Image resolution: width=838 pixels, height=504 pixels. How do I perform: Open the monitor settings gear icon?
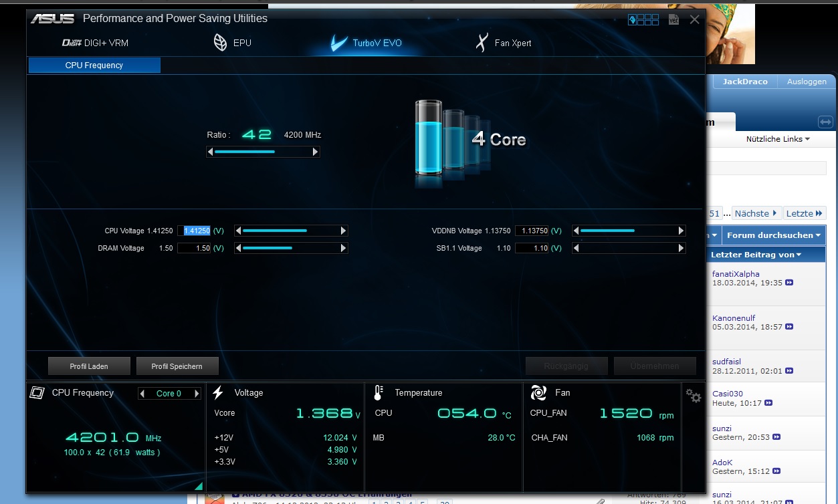point(694,396)
